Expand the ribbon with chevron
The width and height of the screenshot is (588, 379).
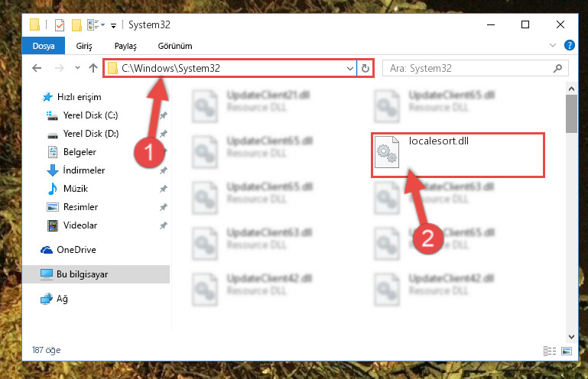(552, 45)
